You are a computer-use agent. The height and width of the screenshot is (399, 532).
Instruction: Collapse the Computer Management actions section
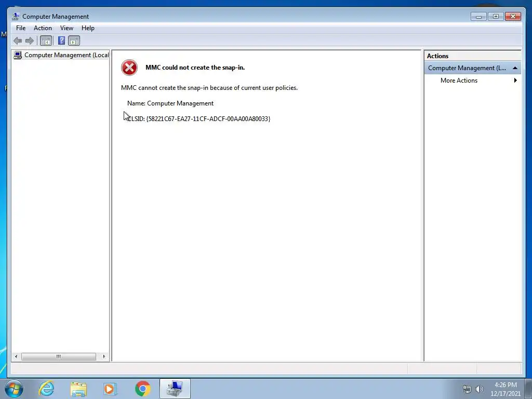pos(515,68)
